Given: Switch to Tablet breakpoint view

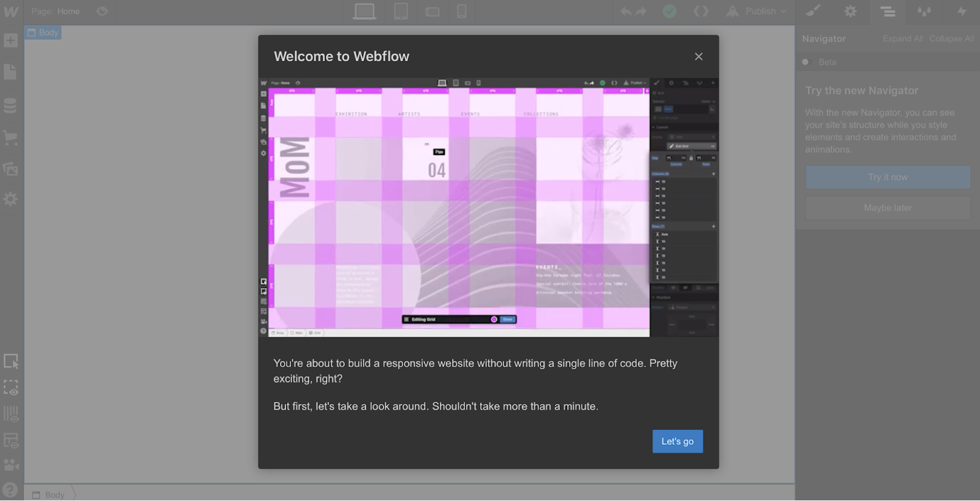Looking at the screenshot, I should click(401, 12).
